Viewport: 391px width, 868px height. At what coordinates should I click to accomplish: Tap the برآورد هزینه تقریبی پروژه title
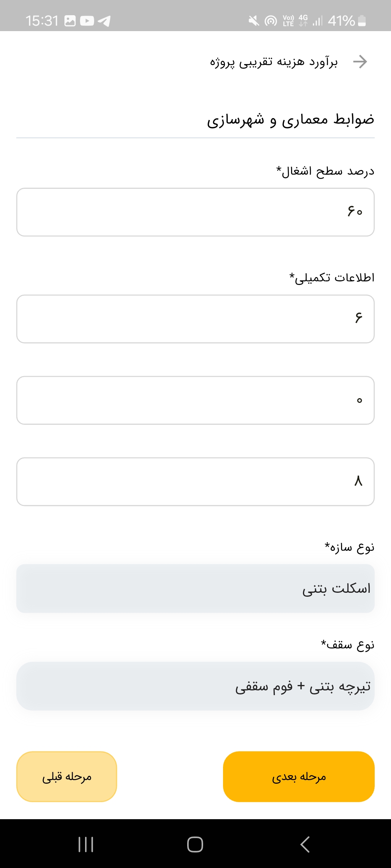pyautogui.click(x=274, y=62)
